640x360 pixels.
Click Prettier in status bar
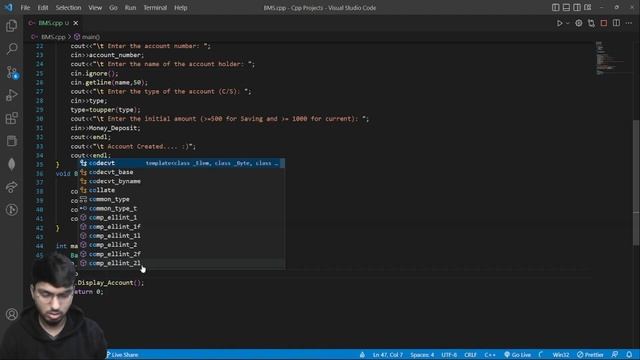coord(590,355)
